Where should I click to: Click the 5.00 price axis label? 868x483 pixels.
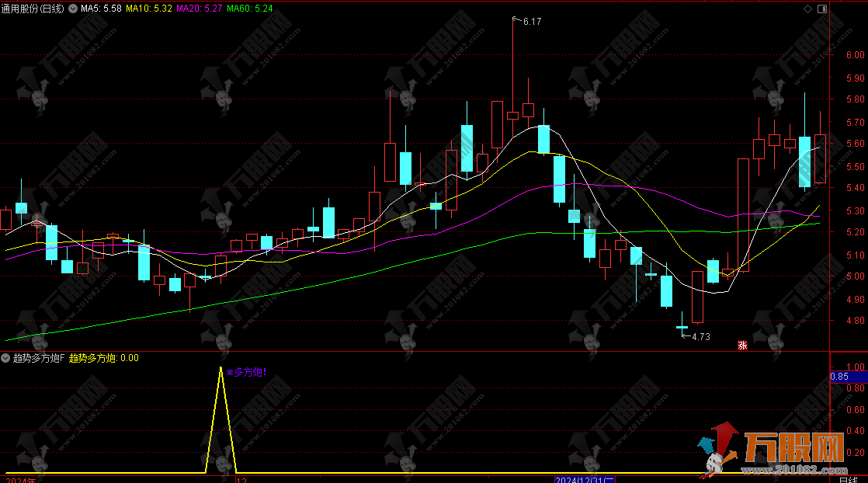pos(856,276)
